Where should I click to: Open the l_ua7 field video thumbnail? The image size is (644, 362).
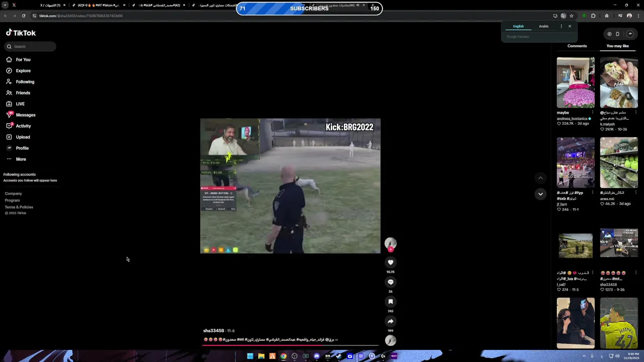coord(576,246)
